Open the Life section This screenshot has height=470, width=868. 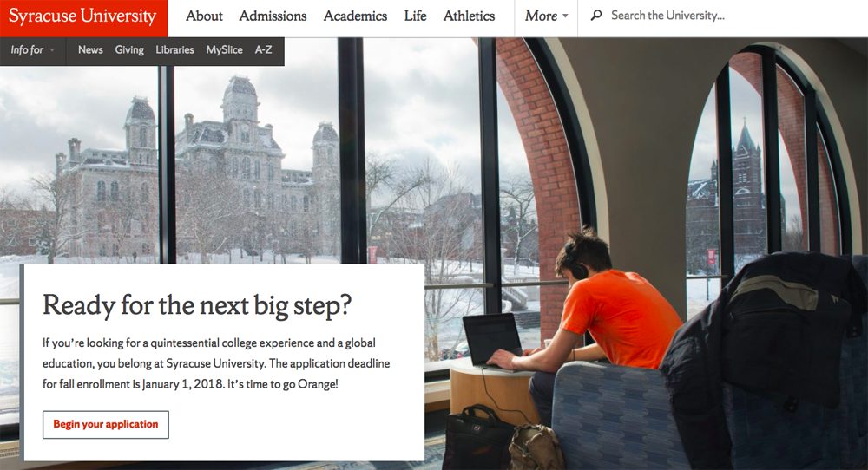tap(415, 16)
